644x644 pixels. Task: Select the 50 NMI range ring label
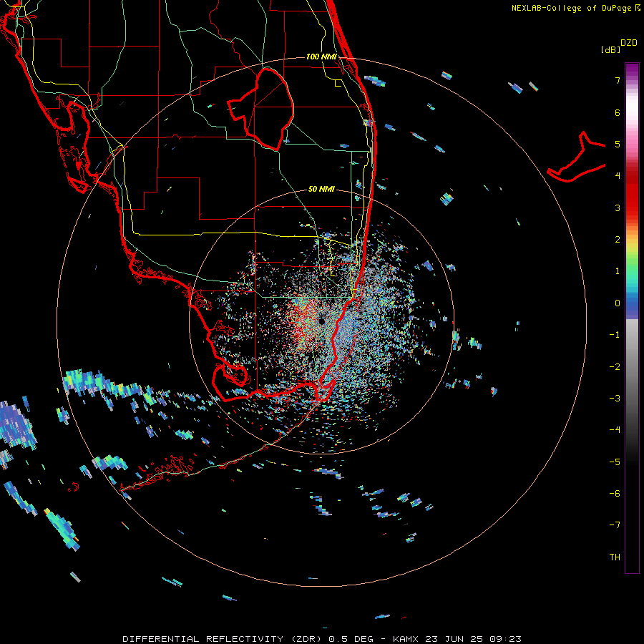pos(321,189)
